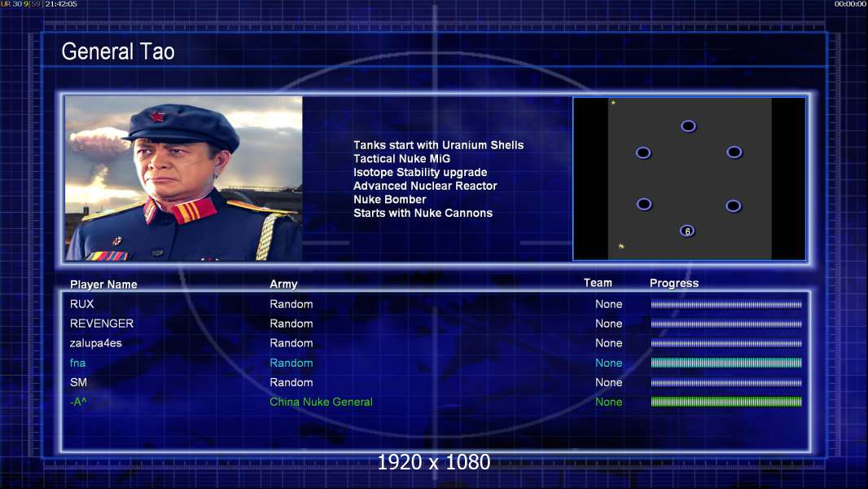Click fna's cyan 'Random' army value
The image size is (868, 489).
[x=292, y=363]
